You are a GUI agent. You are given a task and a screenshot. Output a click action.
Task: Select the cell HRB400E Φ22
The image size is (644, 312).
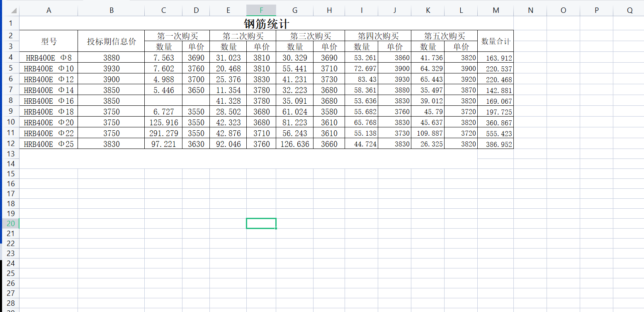coord(49,133)
